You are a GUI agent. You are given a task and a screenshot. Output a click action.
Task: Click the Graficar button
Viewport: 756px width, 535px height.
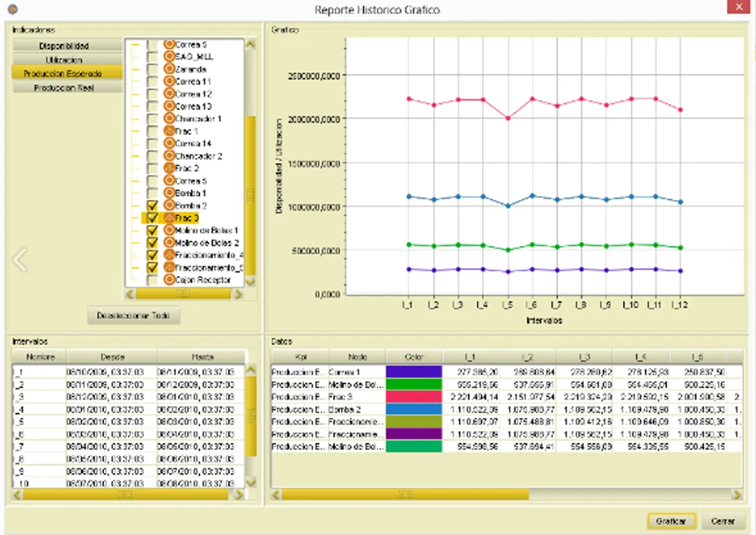(x=671, y=521)
